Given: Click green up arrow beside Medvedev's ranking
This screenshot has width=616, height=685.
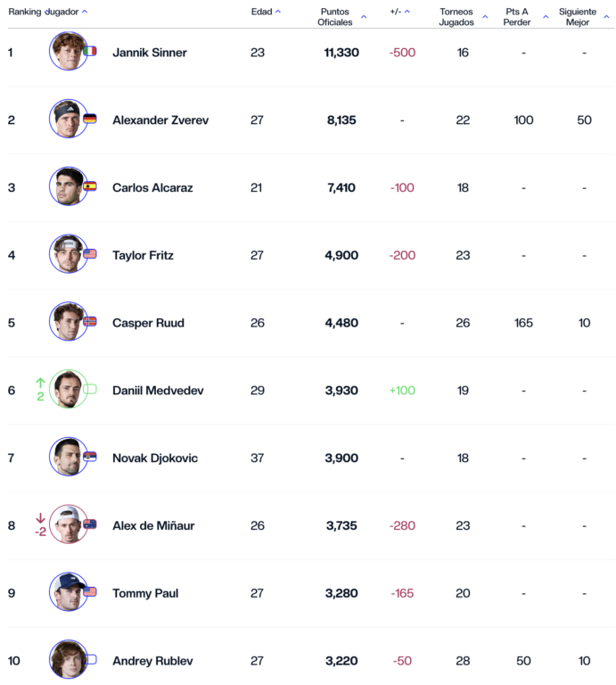Looking at the screenshot, I should [x=40, y=384].
